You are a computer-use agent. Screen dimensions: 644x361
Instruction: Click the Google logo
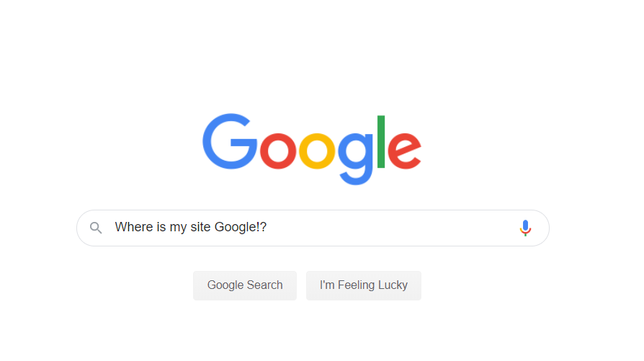(x=312, y=149)
